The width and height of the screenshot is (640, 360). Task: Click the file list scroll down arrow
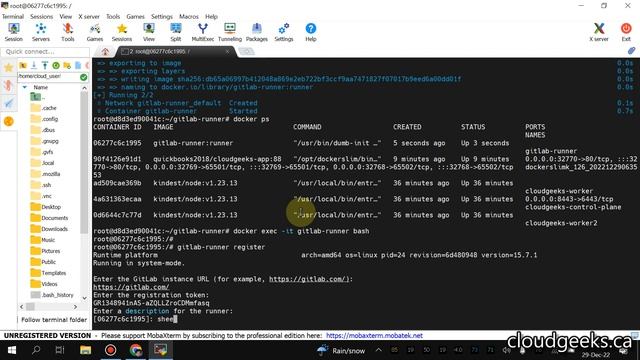click(84, 298)
